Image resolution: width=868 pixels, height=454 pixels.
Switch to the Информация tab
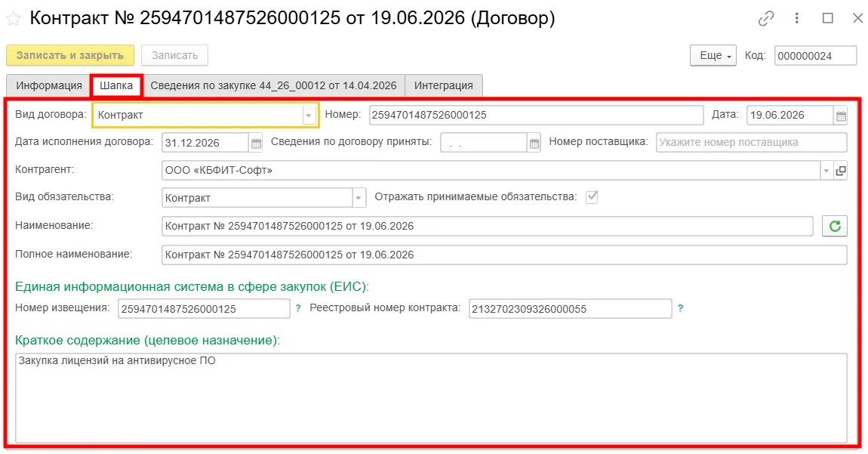click(x=49, y=85)
